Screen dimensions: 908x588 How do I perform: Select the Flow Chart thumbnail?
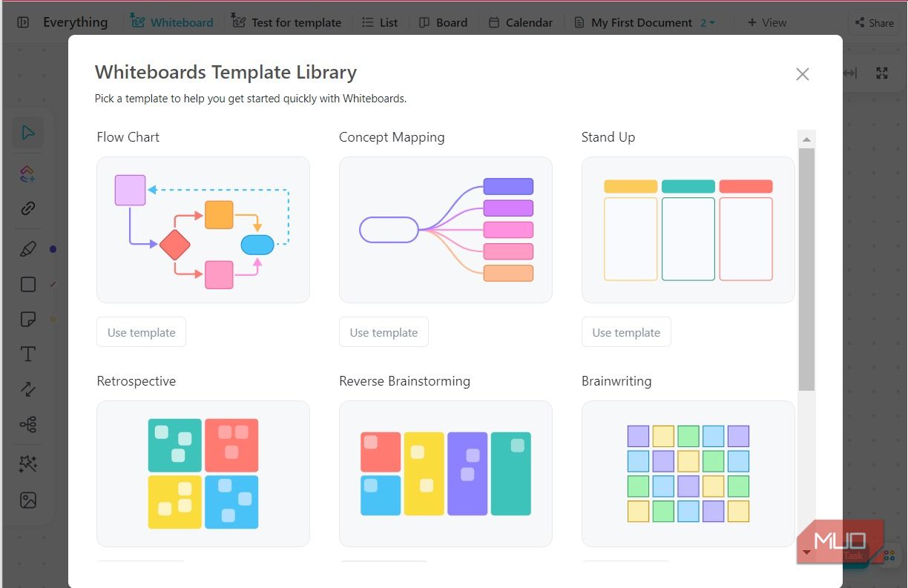203,230
